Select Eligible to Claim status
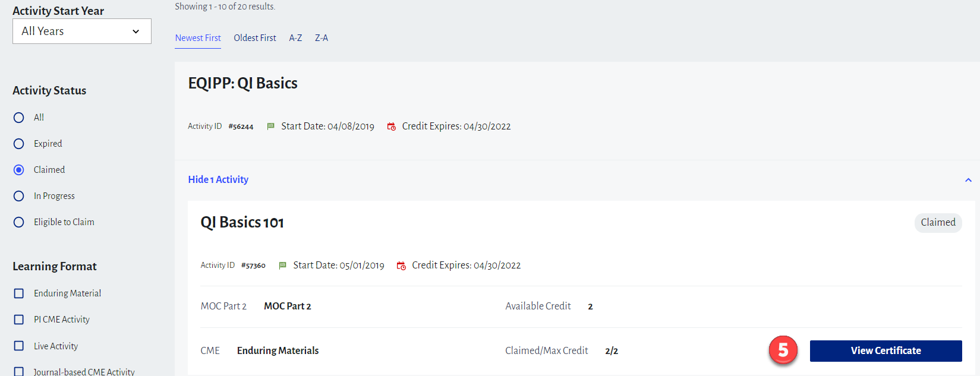980x376 pixels. pos(19,222)
